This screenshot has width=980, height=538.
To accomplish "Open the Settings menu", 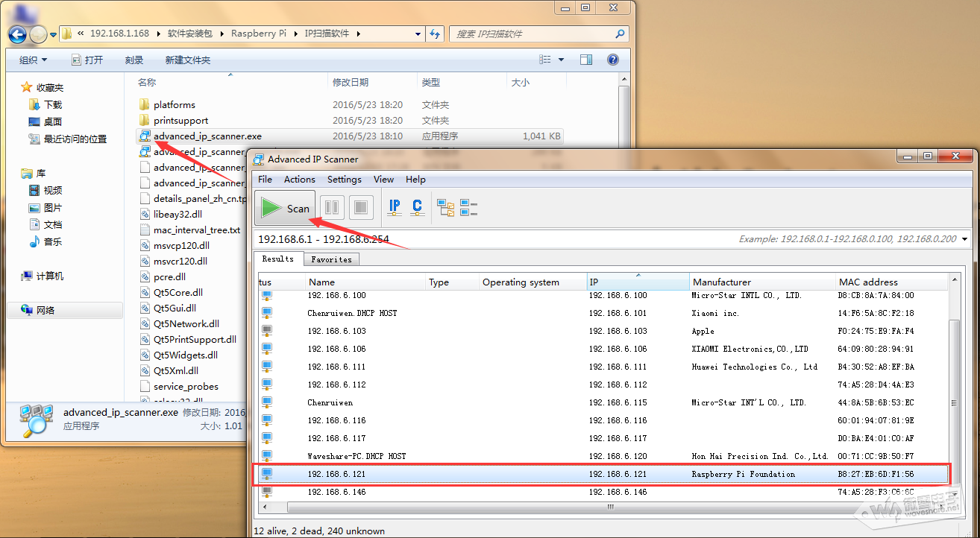I will (x=345, y=179).
